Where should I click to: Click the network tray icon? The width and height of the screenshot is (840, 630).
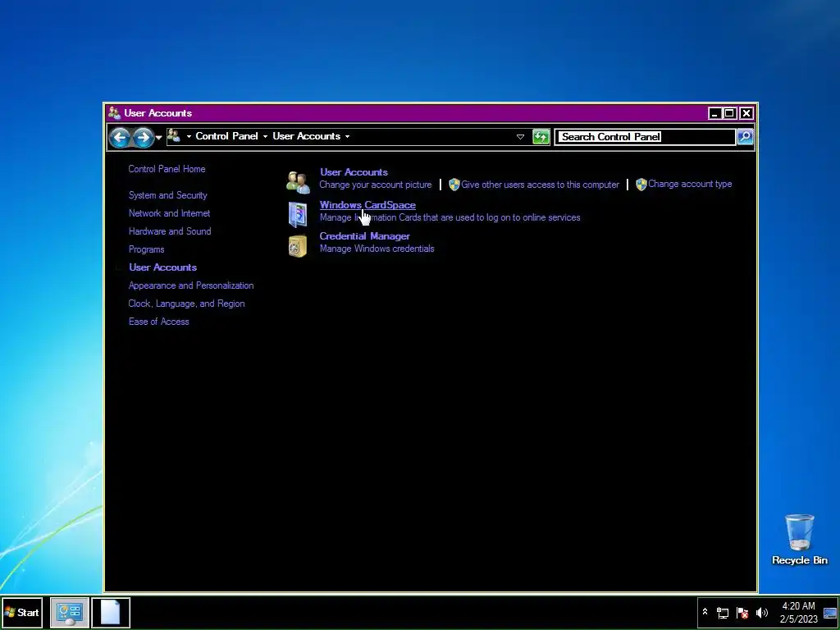[723, 613]
